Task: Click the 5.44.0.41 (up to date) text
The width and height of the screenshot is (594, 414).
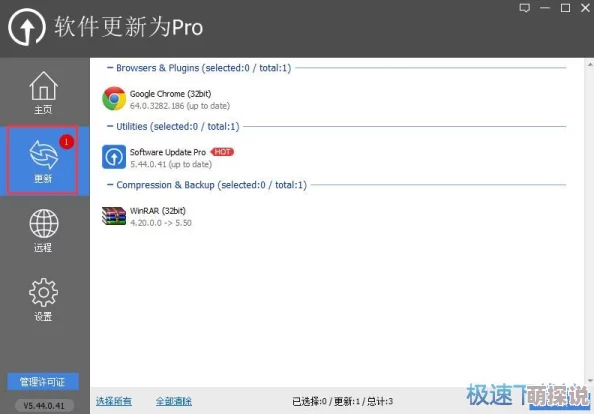Action: [x=171, y=164]
